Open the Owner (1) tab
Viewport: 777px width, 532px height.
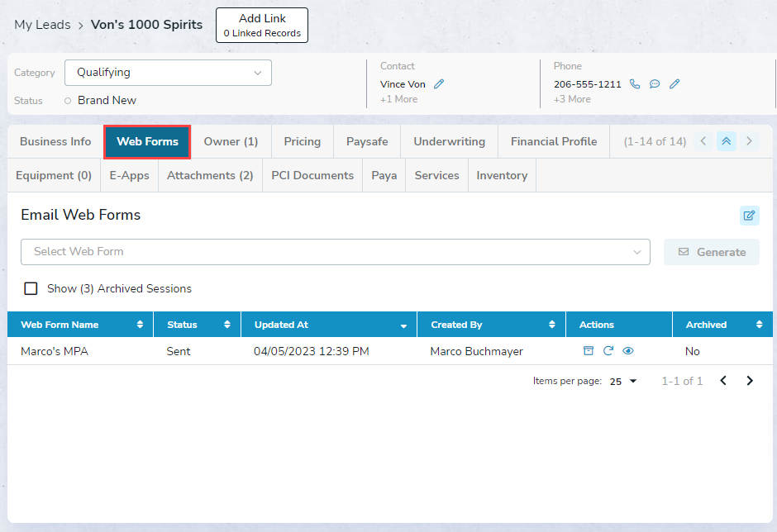coord(231,141)
